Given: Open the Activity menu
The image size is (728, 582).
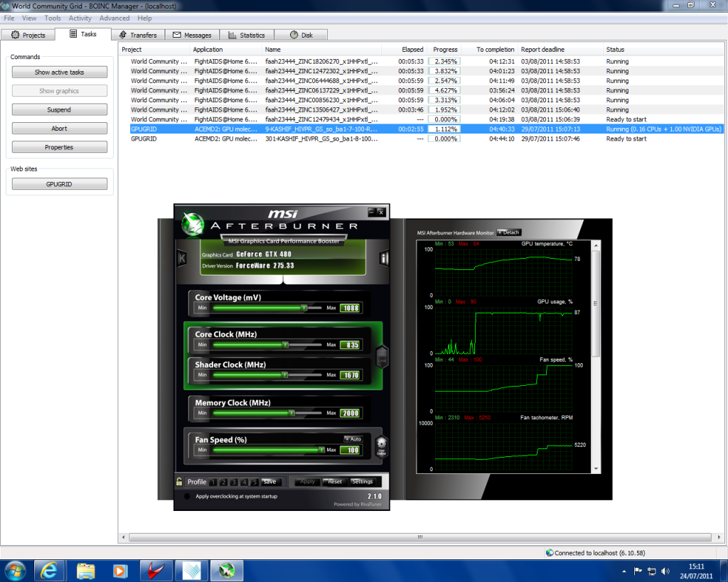Looking at the screenshot, I should pos(80,18).
